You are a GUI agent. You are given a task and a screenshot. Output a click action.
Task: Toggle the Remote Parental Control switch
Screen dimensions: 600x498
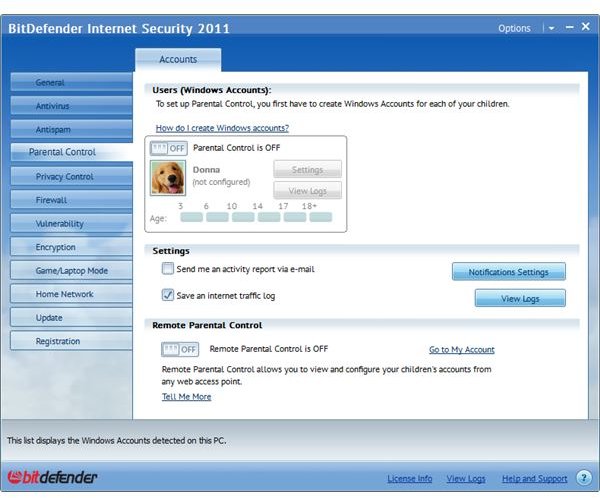pyautogui.click(x=180, y=349)
